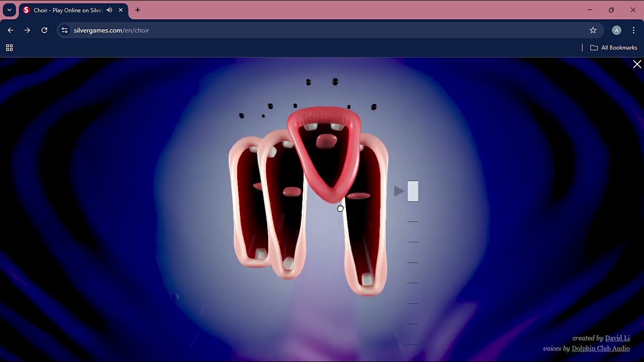Minimize the Chrome window
644x362 pixels.
590,10
